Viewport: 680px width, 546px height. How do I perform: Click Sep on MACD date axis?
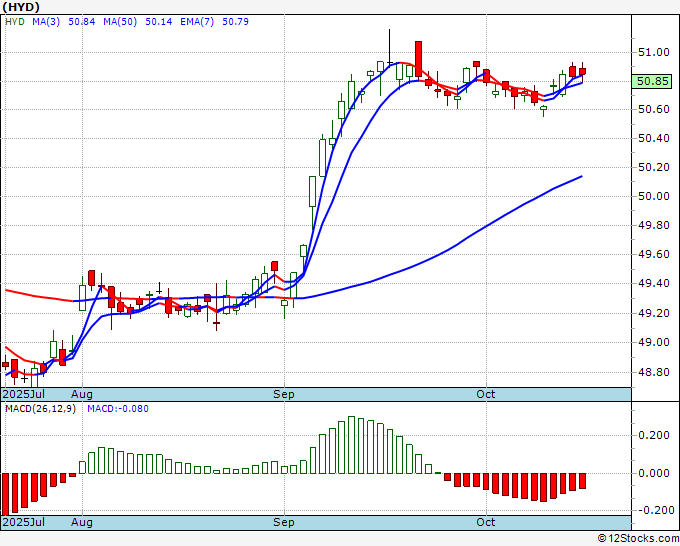(284, 522)
